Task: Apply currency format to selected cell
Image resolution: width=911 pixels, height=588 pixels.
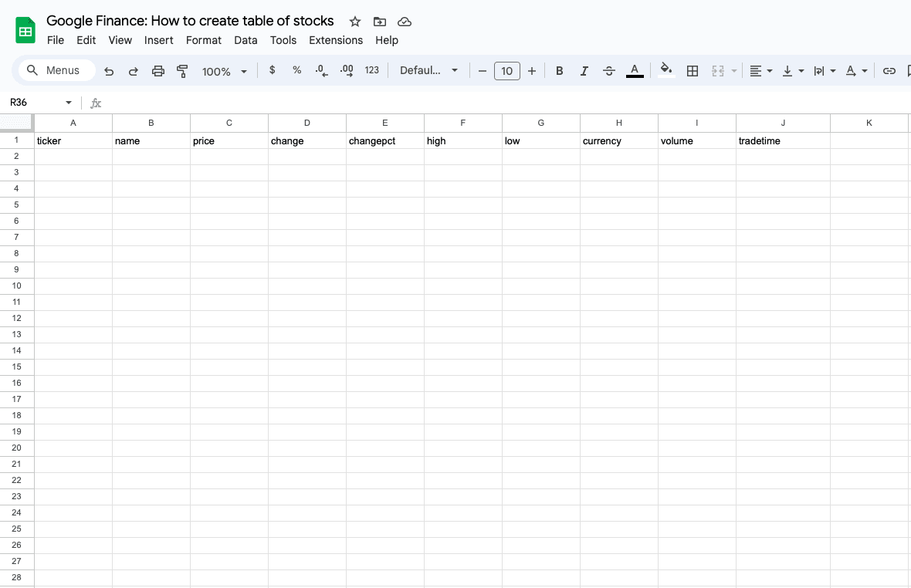Action: point(272,70)
